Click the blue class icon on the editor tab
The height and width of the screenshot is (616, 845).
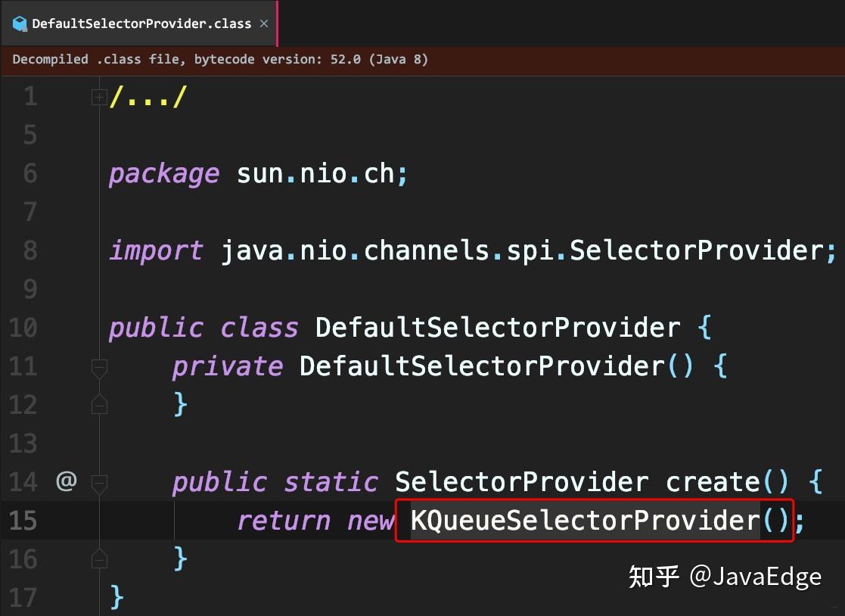(x=20, y=23)
